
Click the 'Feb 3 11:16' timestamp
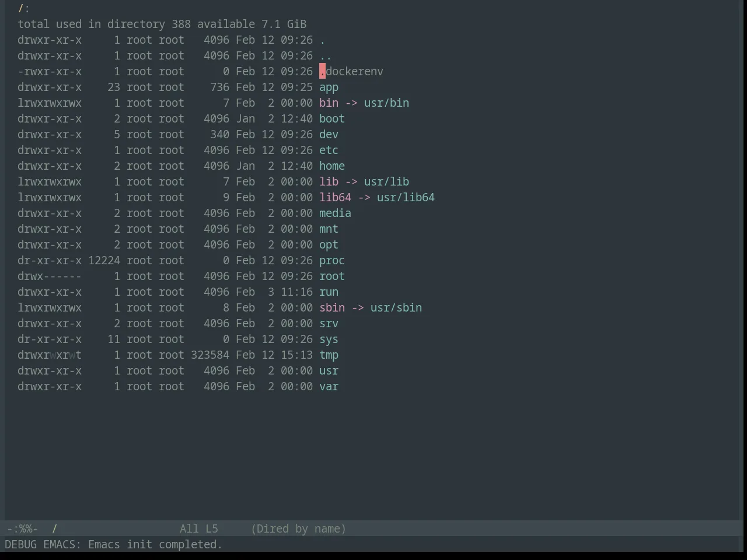274,292
